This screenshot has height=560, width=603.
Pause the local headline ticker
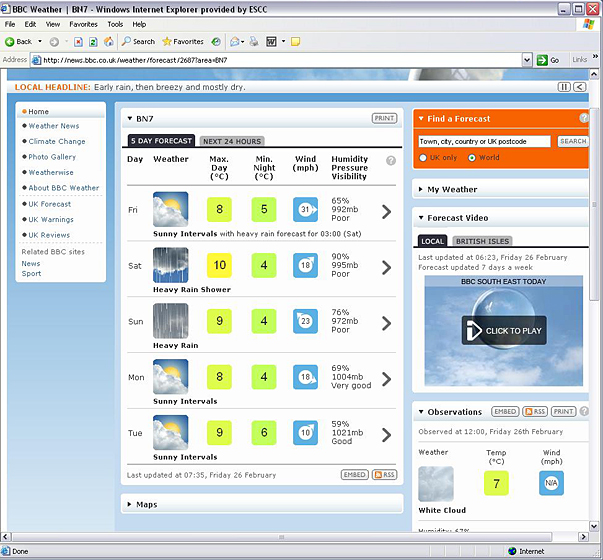click(x=564, y=87)
